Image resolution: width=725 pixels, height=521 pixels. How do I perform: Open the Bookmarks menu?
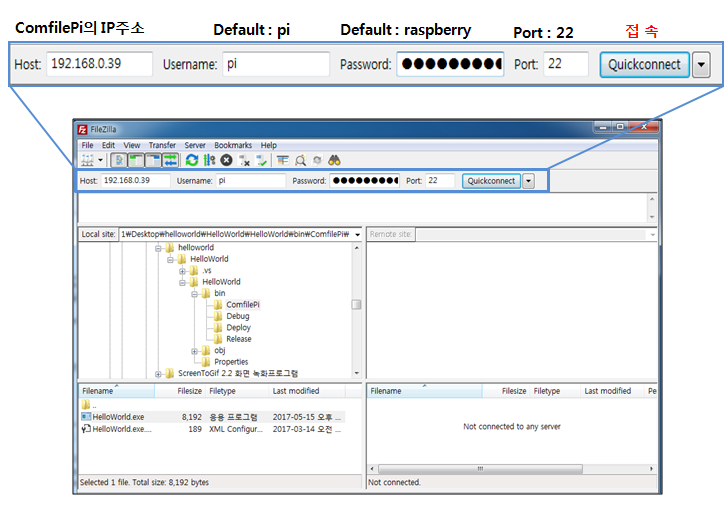(x=233, y=145)
